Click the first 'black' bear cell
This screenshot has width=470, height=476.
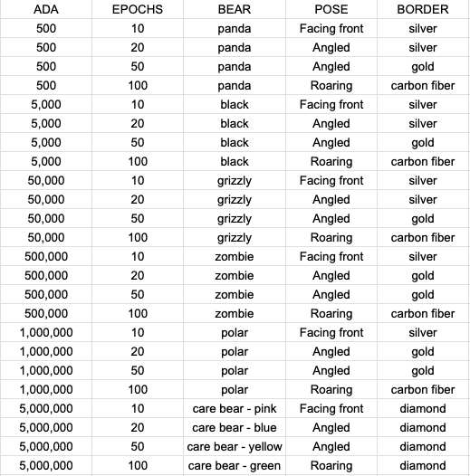tap(235, 104)
